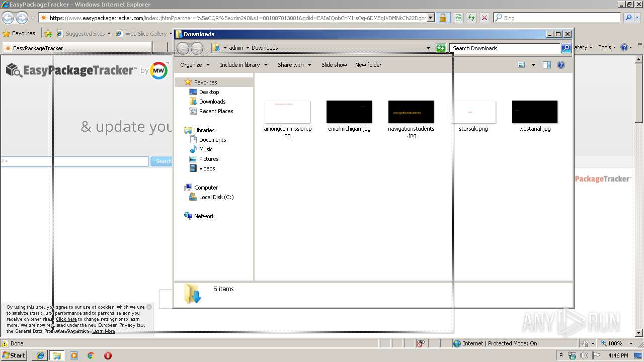The width and height of the screenshot is (644, 362).
Task: Select westanal.jpg file thumbnail
Action: [x=535, y=112]
